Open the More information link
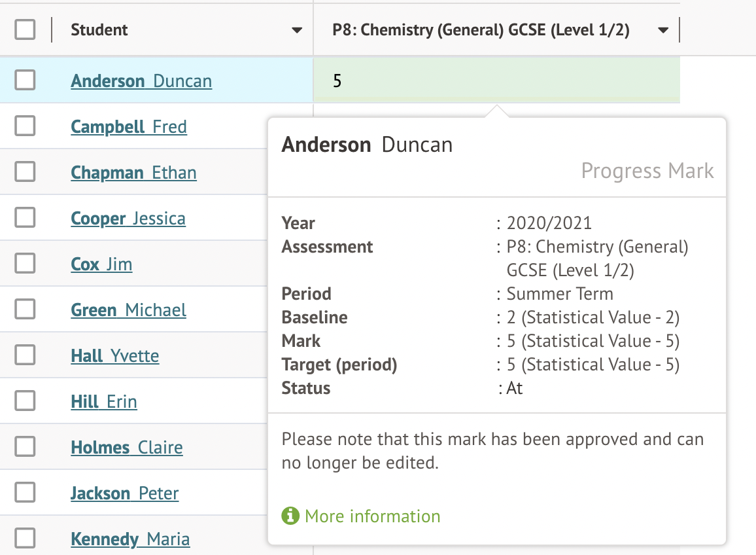 pos(372,516)
